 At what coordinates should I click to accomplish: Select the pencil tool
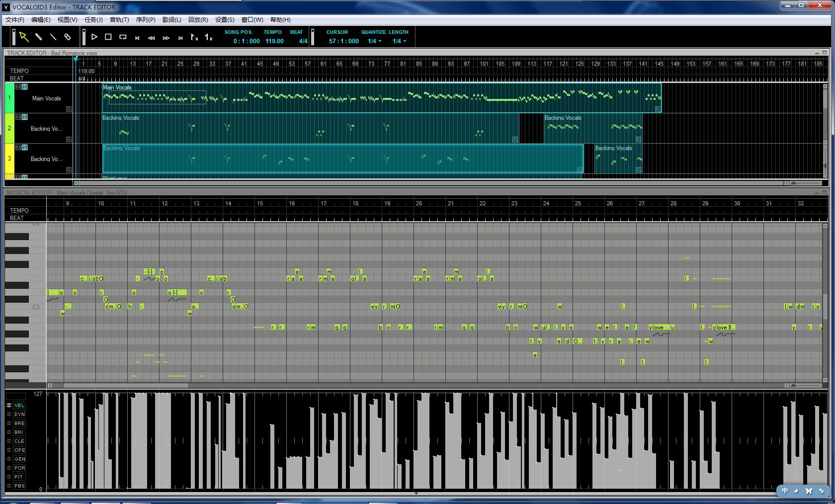38,37
